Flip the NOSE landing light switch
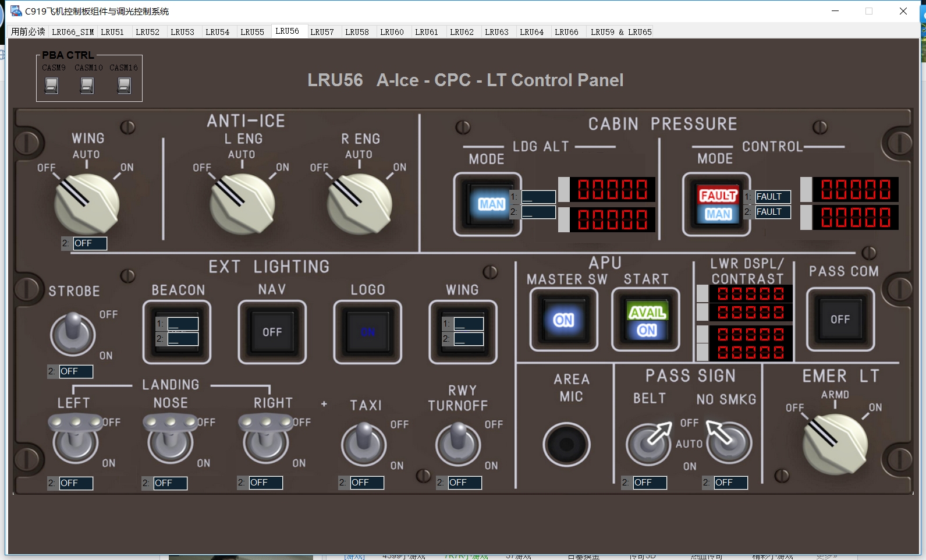 pyautogui.click(x=171, y=438)
